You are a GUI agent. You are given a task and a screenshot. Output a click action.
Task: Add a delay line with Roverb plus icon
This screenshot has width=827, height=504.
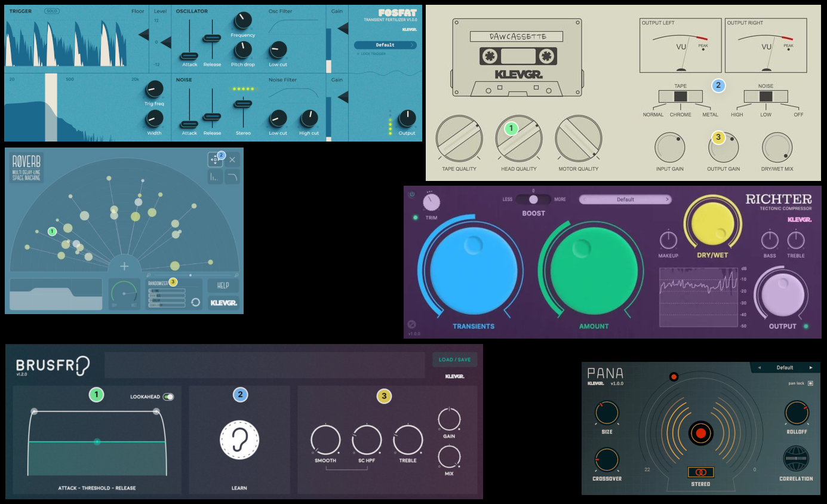124,266
